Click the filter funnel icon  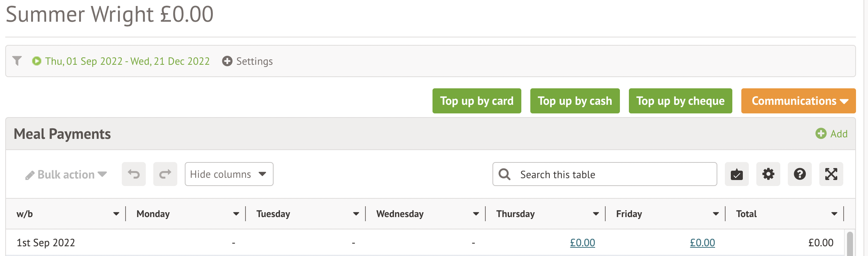click(x=17, y=61)
